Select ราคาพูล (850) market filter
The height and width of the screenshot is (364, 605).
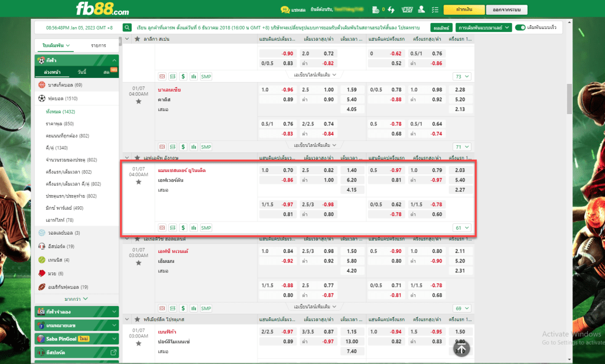click(x=60, y=123)
